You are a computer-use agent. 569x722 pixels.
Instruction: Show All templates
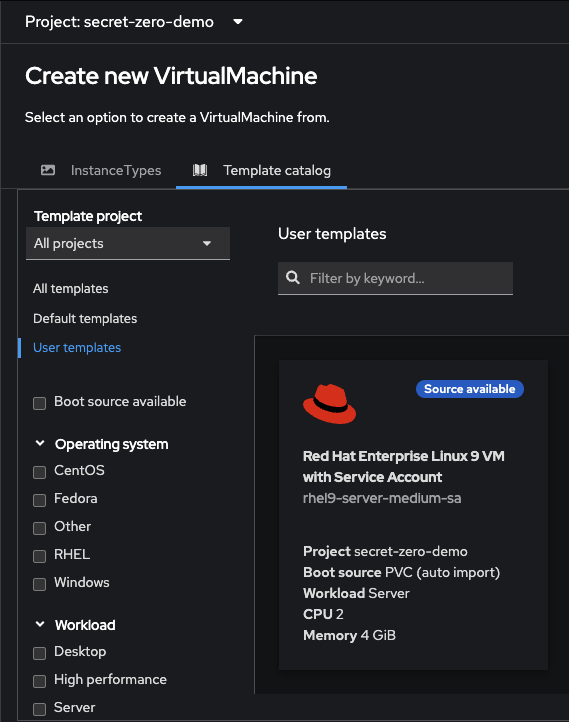click(x=70, y=289)
